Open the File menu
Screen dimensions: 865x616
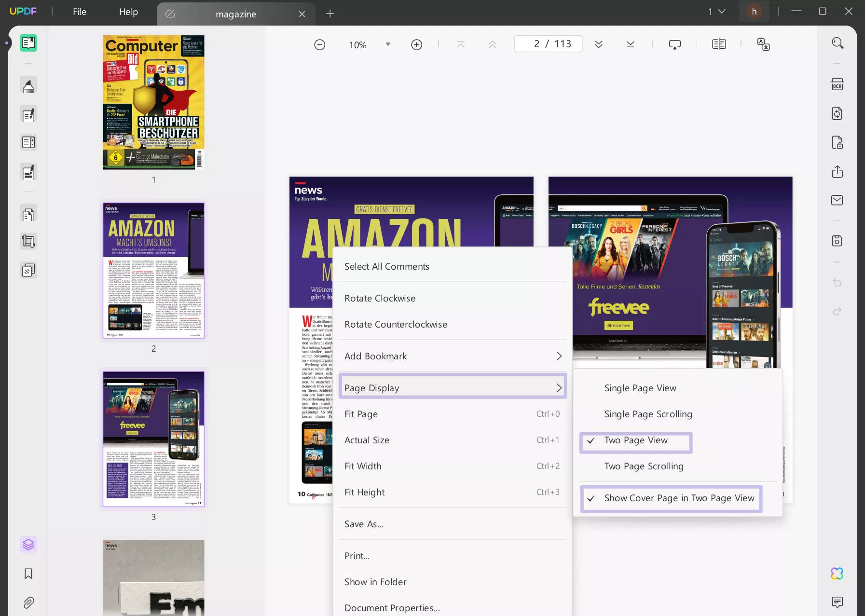pos(80,12)
